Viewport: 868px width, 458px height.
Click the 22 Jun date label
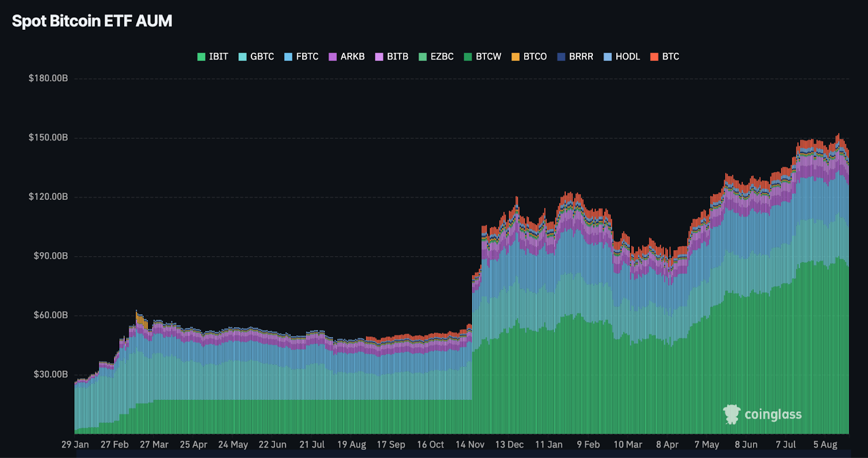coord(272,444)
